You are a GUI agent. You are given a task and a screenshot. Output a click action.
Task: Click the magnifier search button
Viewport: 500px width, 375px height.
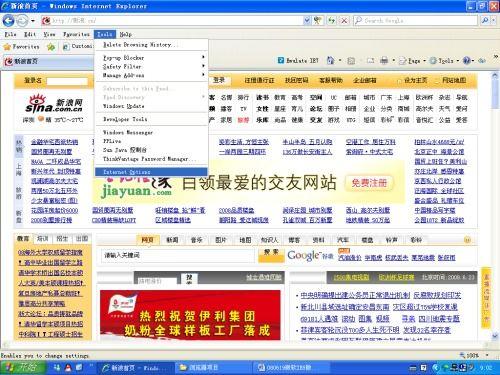click(484, 21)
